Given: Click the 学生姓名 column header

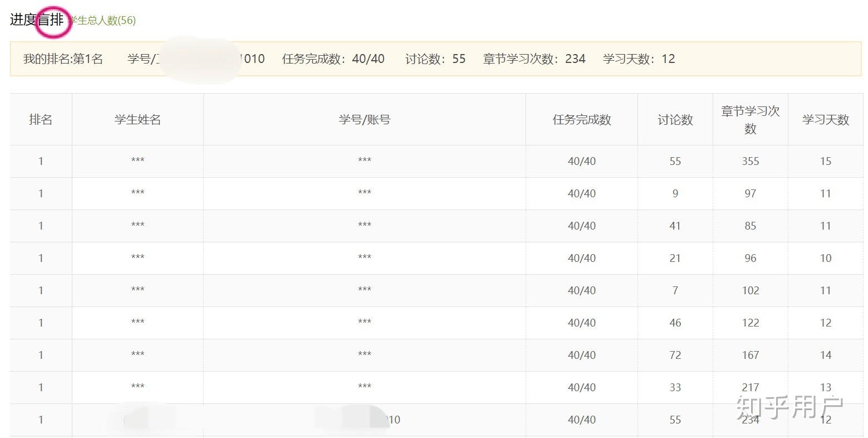Looking at the screenshot, I should click(x=138, y=119).
